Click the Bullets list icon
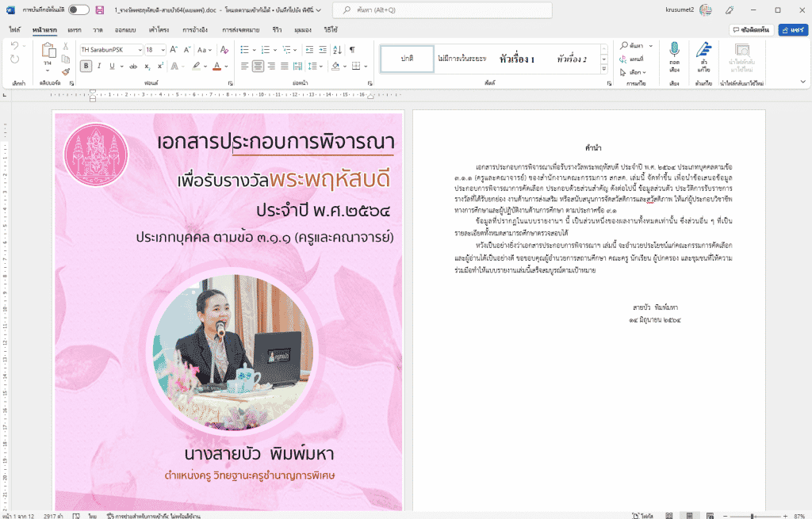The image size is (812, 519). click(245, 50)
